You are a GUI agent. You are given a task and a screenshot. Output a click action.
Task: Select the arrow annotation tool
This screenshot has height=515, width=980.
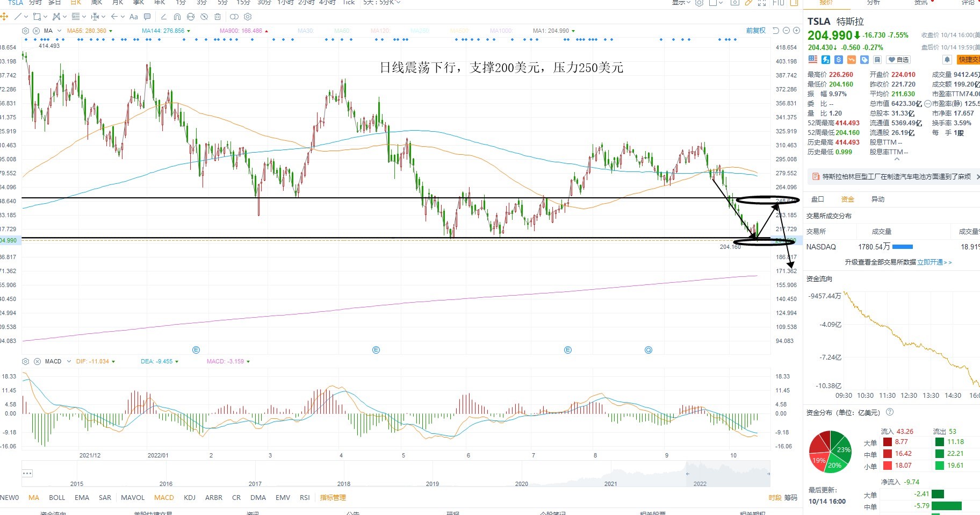[114, 17]
